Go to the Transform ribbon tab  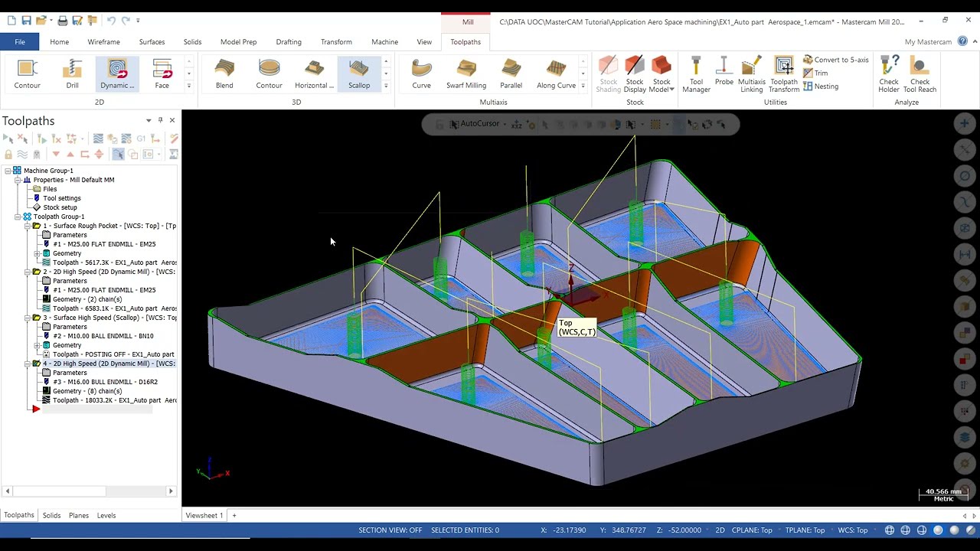[x=336, y=42]
